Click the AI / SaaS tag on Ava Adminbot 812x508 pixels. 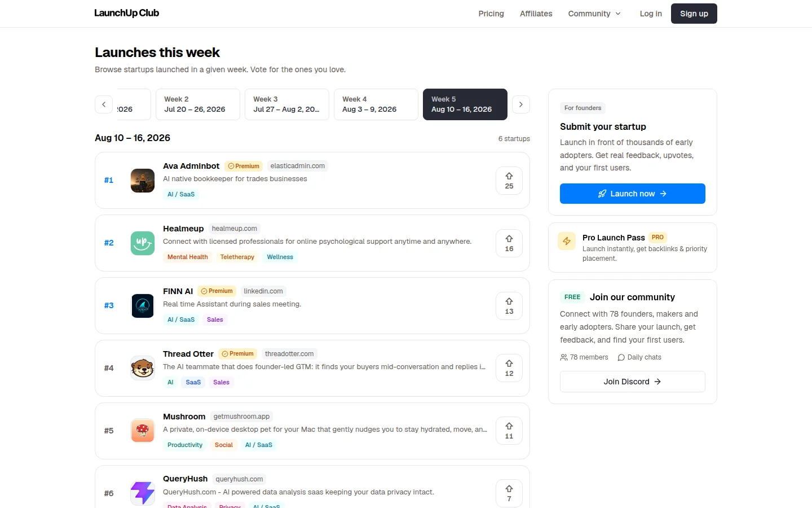coord(181,194)
